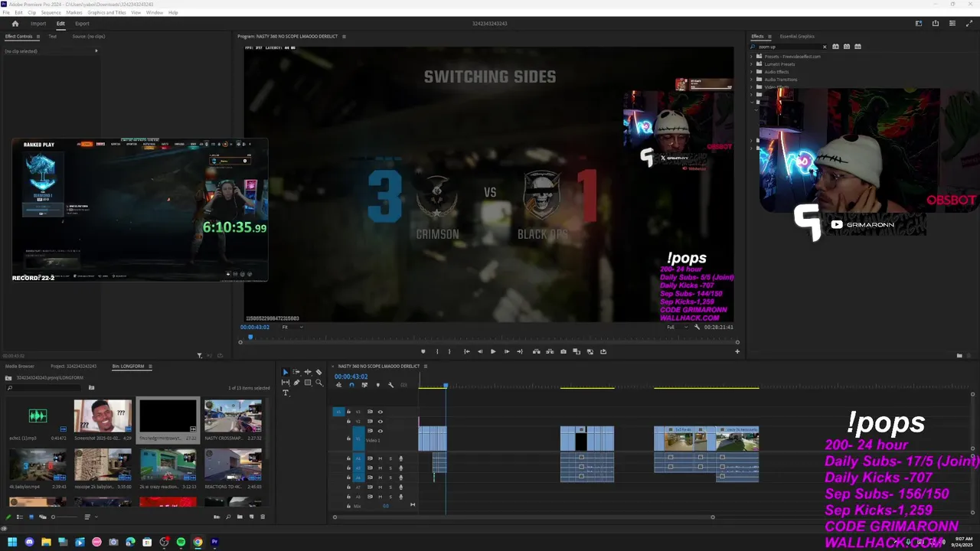The image size is (980, 551).
Task: Click the Program Monitor scrubber playhead
Action: pos(250,337)
